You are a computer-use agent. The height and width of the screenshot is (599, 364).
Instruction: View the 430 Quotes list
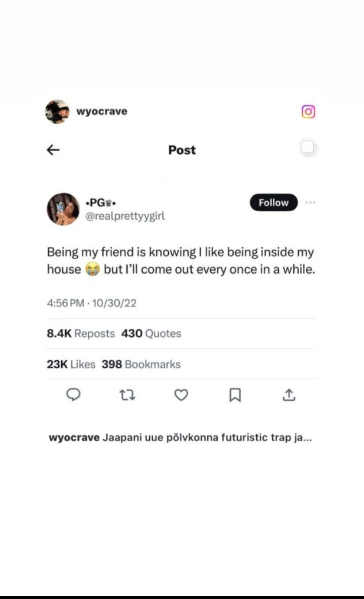(x=151, y=334)
